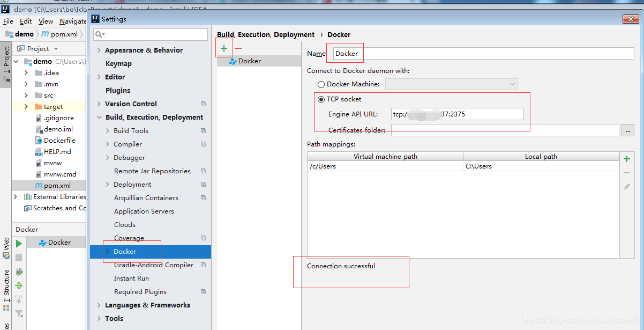Expand the Build Tools settings node
This screenshot has width=644, height=330.
(108, 131)
